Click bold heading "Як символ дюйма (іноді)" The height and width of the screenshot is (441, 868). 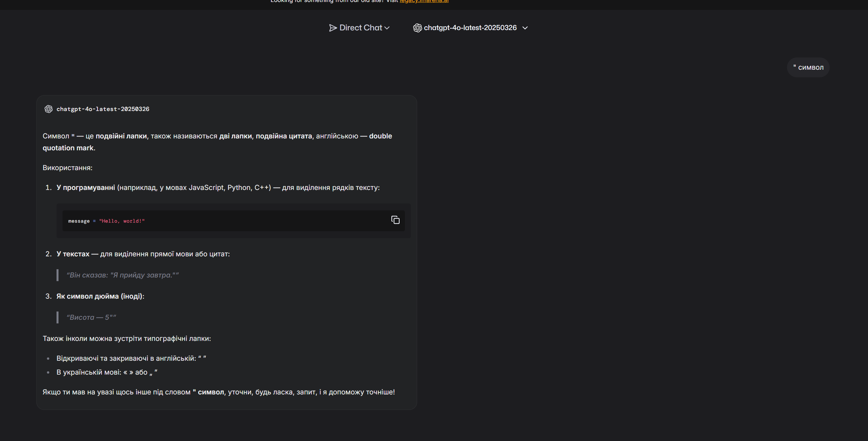pyautogui.click(x=100, y=296)
